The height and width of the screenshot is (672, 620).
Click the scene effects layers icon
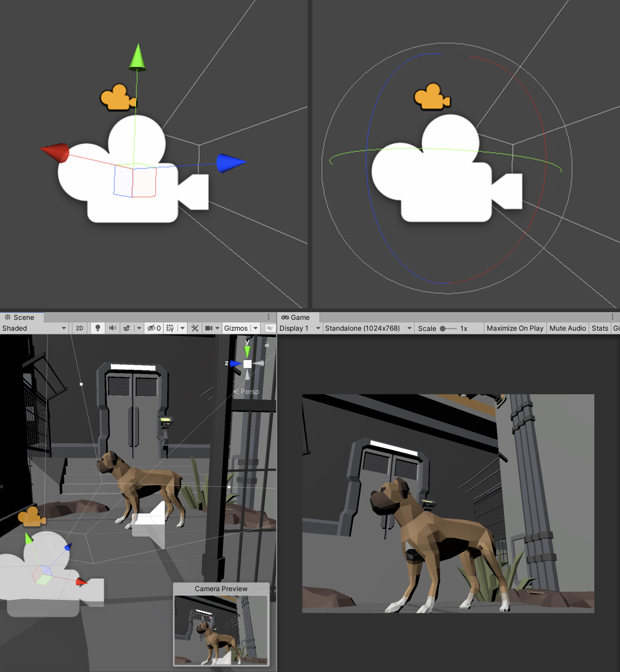coord(127,328)
